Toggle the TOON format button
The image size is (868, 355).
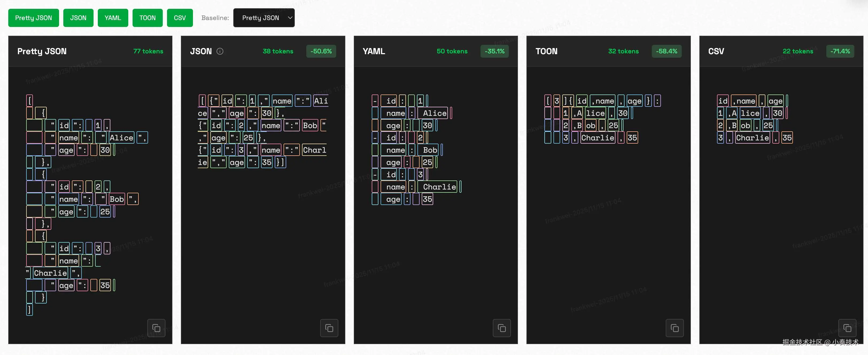[x=147, y=18]
